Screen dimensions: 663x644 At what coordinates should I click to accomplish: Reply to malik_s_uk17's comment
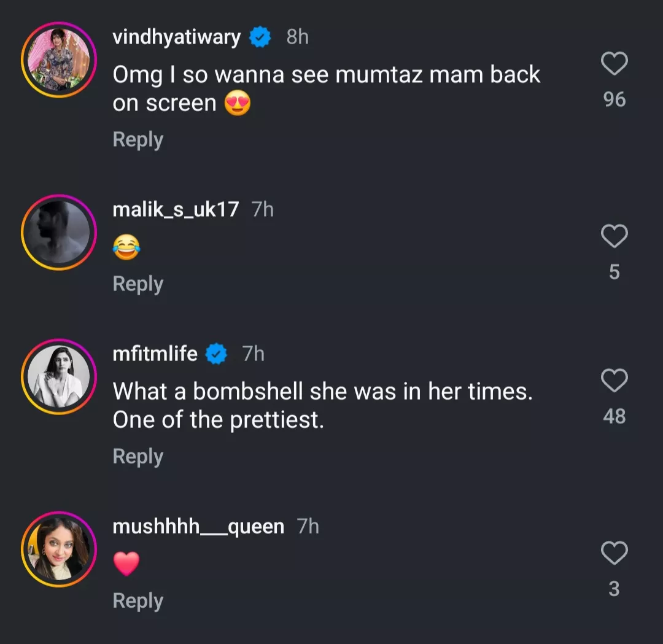tap(138, 284)
